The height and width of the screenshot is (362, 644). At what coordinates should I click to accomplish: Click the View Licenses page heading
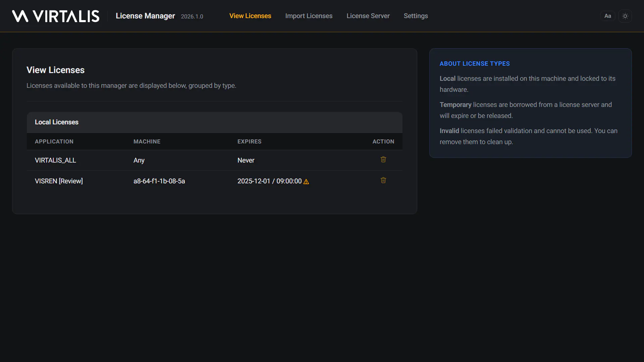click(x=56, y=70)
